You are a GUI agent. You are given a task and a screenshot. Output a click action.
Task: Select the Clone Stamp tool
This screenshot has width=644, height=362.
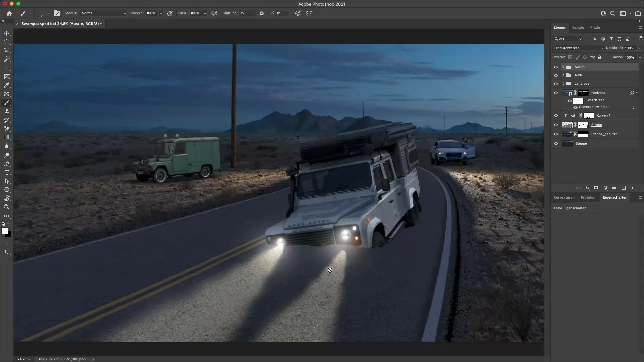[7, 112]
